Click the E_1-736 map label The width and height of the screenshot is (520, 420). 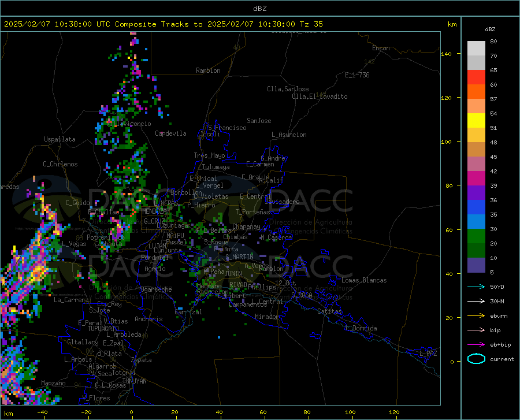click(357, 75)
